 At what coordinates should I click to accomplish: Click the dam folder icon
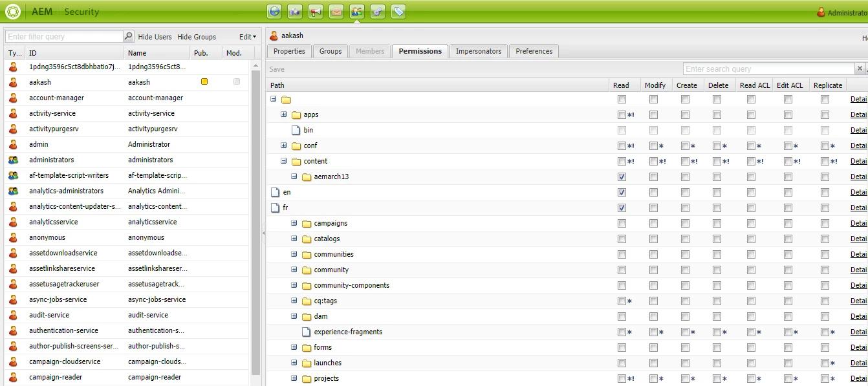pyautogui.click(x=307, y=317)
